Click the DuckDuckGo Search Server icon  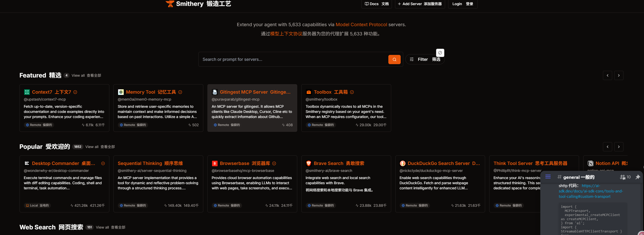[402, 163]
